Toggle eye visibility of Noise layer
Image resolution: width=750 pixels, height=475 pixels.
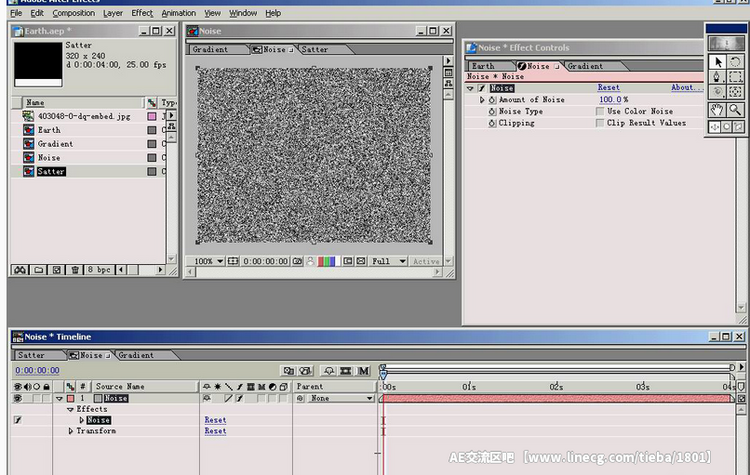(x=18, y=398)
